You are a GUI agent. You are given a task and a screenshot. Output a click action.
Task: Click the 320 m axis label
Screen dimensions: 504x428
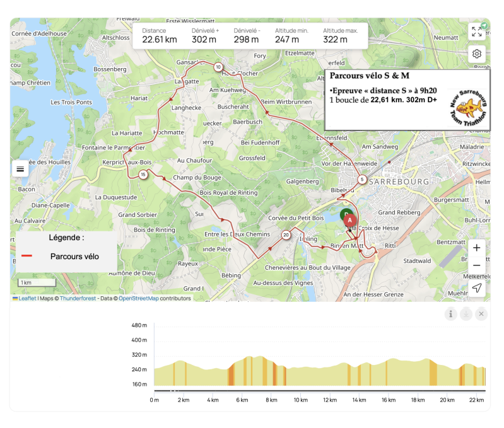point(139,355)
